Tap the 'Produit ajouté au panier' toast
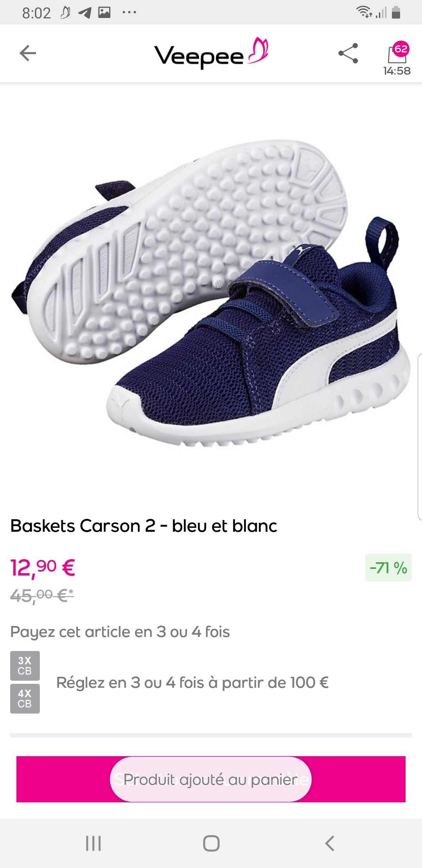 (211, 779)
